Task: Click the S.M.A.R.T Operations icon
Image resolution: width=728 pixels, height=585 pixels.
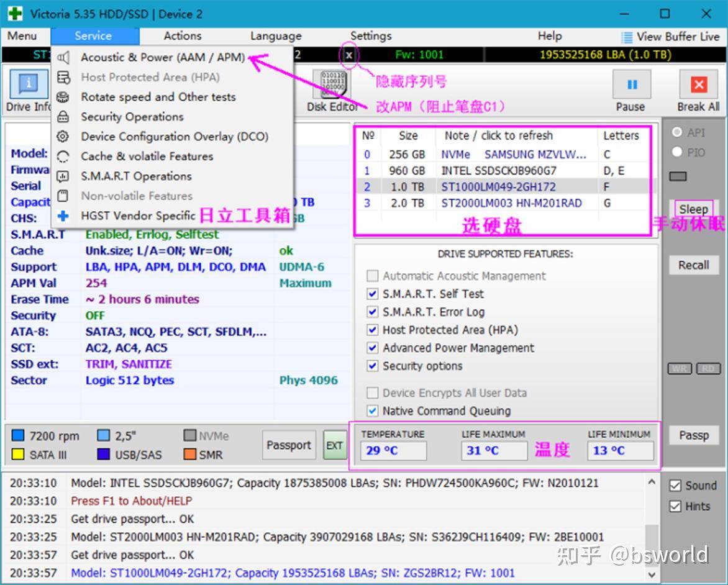Action: 63,176
